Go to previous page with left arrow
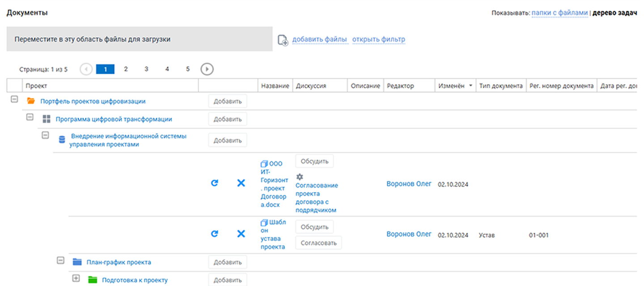 [x=86, y=69]
